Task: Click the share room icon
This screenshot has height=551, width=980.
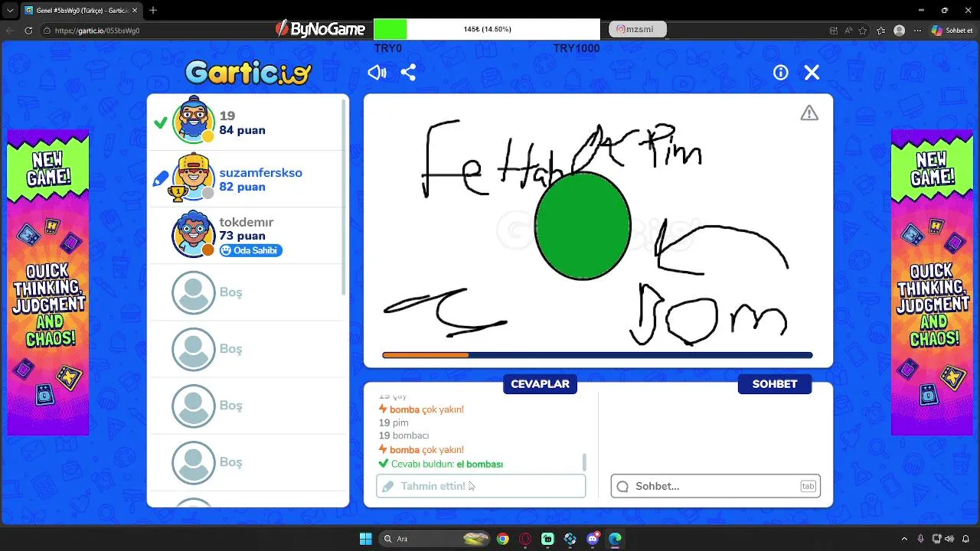Action: coord(408,73)
